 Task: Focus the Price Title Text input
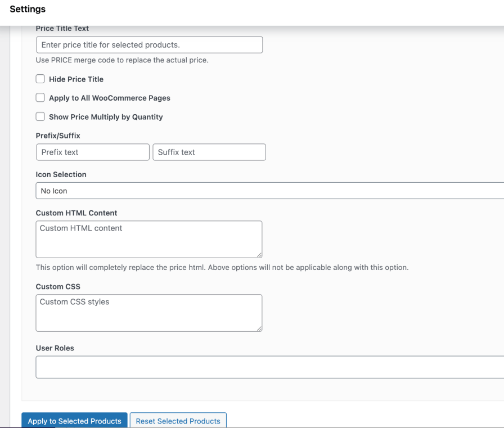149,44
